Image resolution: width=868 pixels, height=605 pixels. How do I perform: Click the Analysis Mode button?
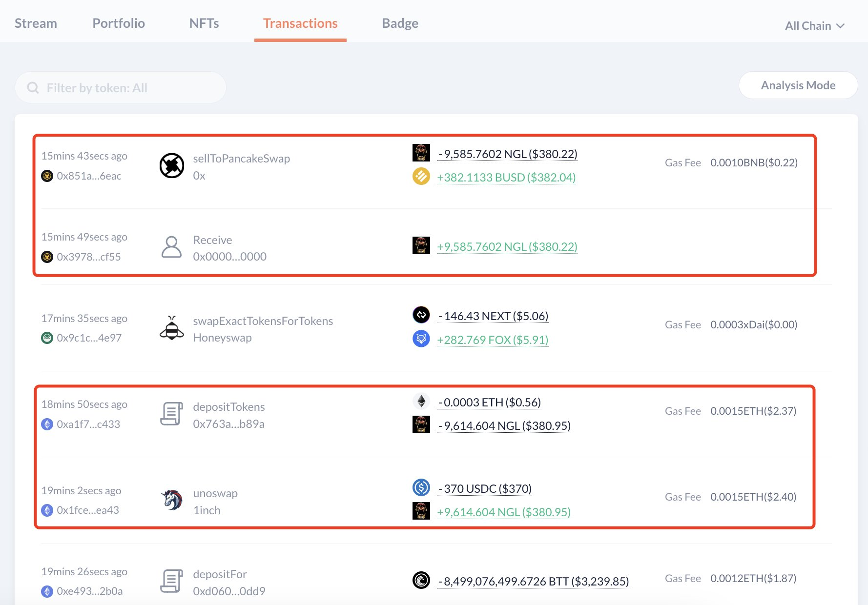[798, 85]
